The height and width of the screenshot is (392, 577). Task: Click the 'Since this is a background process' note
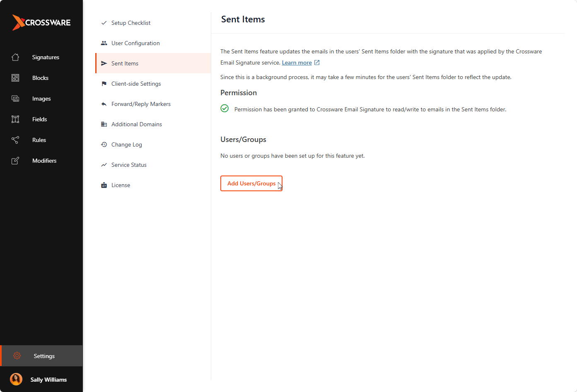(x=366, y=77)
